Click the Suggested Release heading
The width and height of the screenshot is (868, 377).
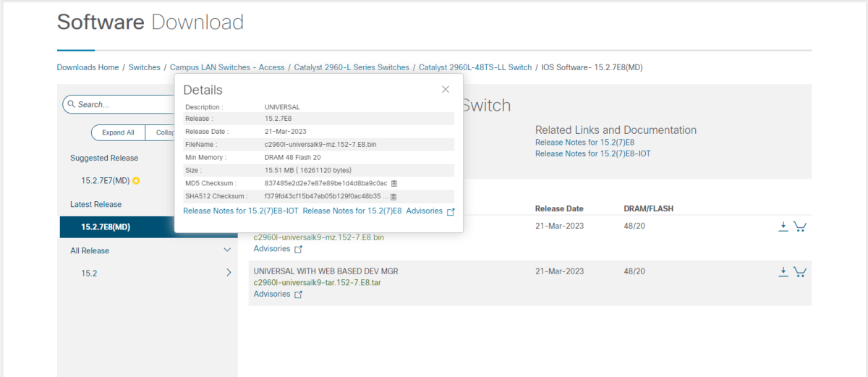[x=104, y=158]
